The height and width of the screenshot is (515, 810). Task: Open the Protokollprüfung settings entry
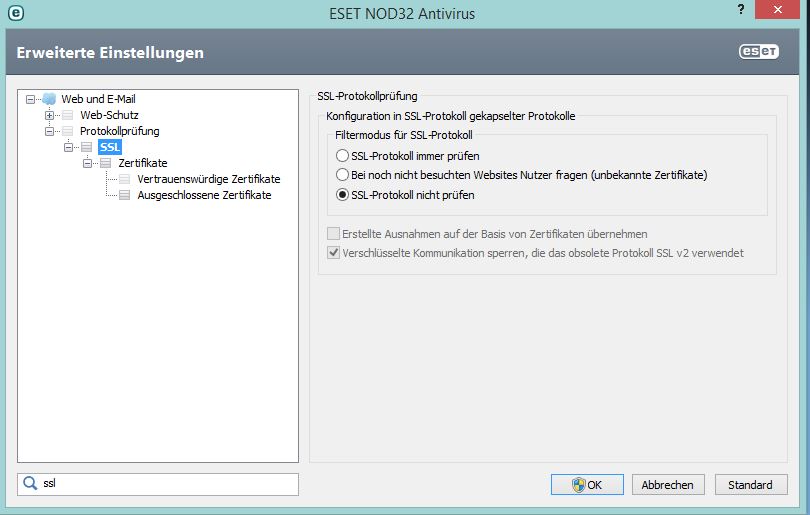[119, 131]
